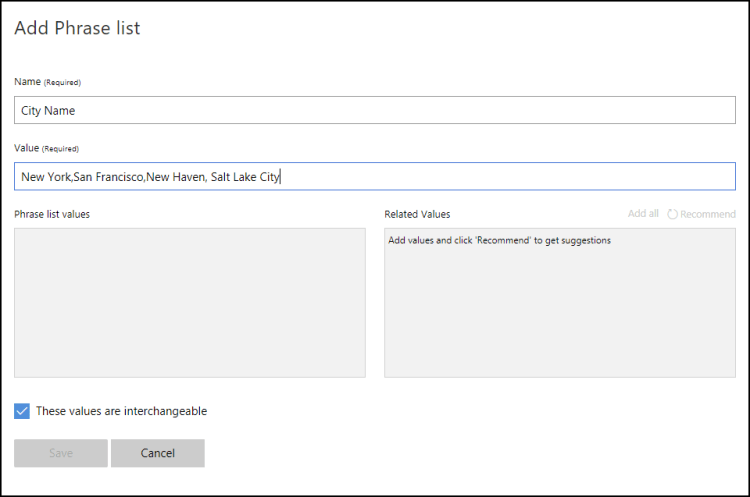Screen dimensions: 750x497
Task: Click the Name (Required) label
Action: 47,81
